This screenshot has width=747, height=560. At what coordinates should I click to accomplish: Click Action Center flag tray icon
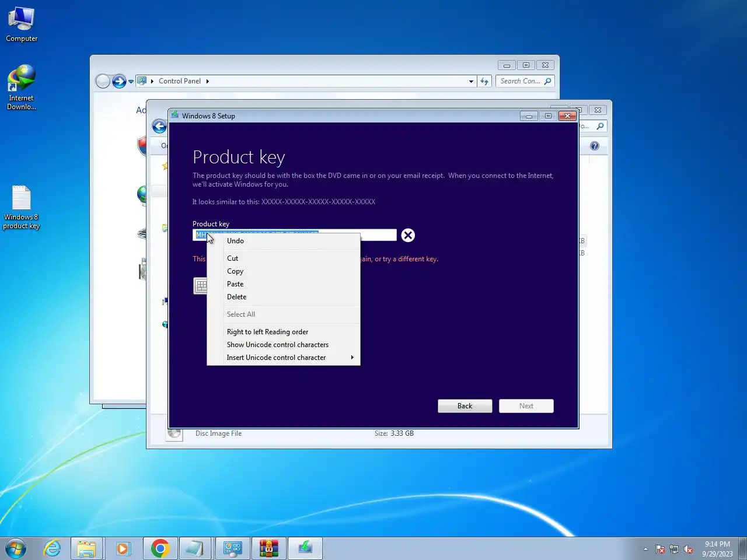pyautogui.click(x=660, y=549)
